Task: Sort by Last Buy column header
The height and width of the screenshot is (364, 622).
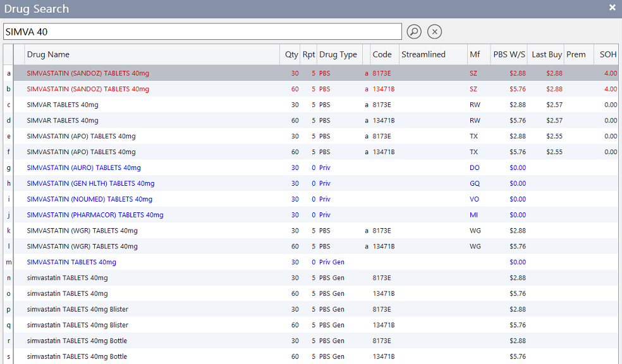Action: (x=546, y=54)
